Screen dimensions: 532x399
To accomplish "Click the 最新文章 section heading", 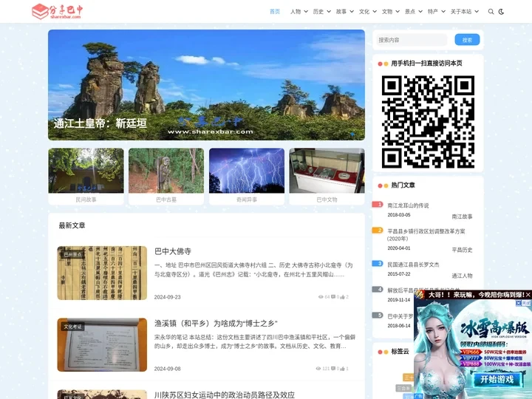I will pos(72,225).
